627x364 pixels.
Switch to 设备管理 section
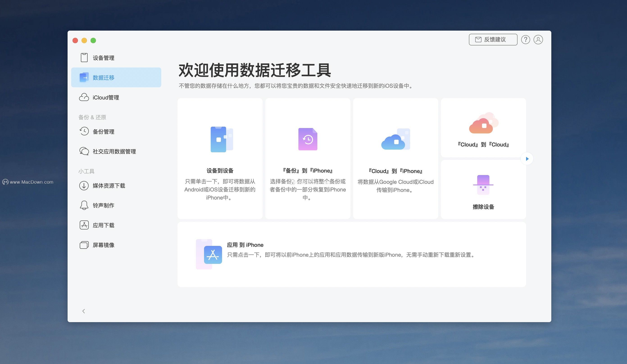tap(116, 58)
